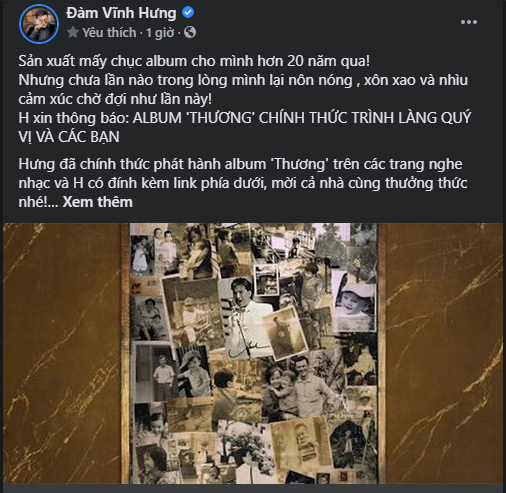Click the star Favorites icon
506x493 pixels.
[x=72, y=33]
